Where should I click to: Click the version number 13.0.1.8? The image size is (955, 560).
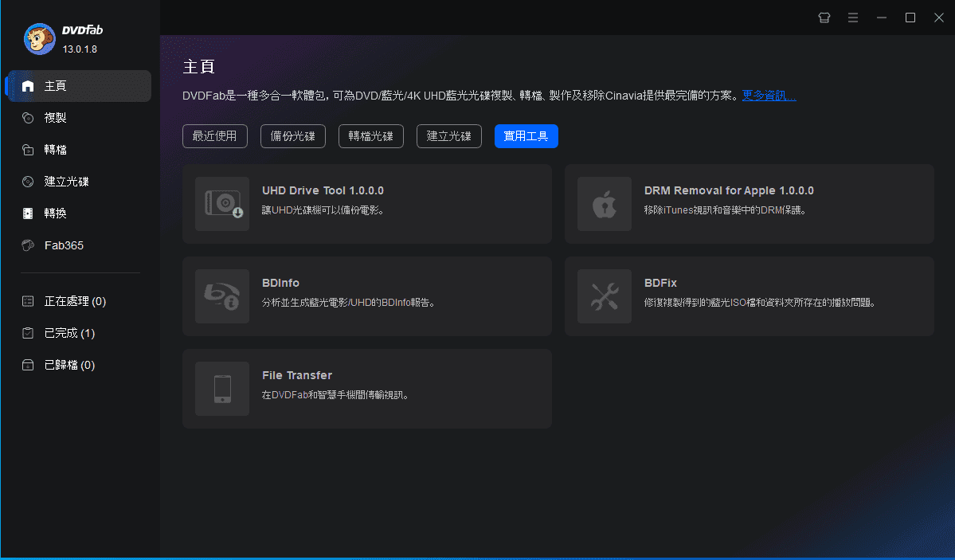click(80, 49)
